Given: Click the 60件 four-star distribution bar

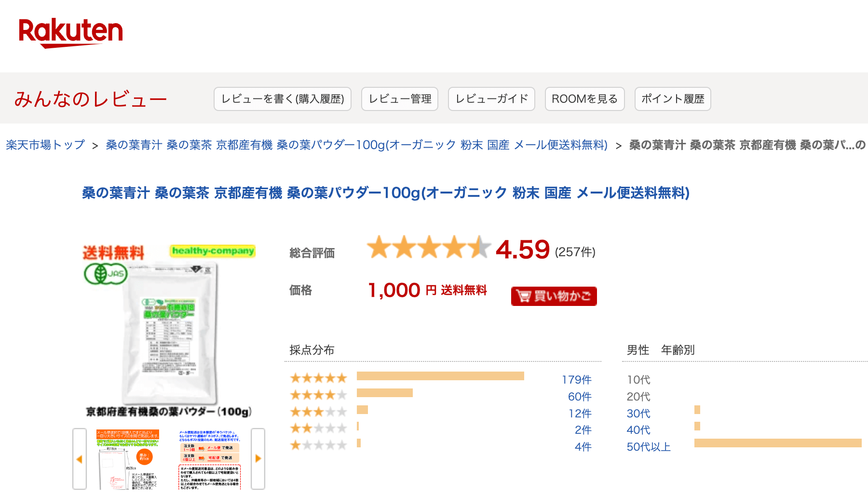Looking at the screenshot, I should (385, 393).
